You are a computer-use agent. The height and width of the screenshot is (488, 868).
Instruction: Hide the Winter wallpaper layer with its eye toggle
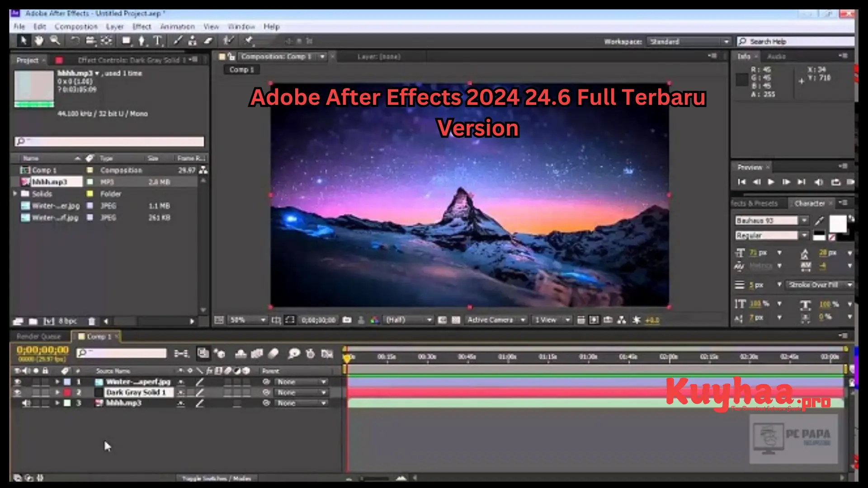tap(18, 382)
